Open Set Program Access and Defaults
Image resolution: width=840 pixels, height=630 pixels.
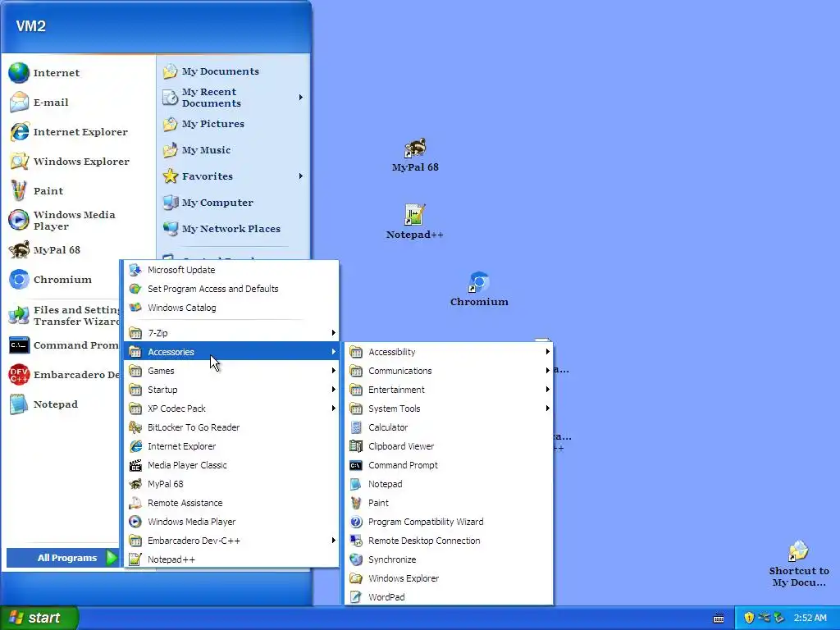(231, 289)
